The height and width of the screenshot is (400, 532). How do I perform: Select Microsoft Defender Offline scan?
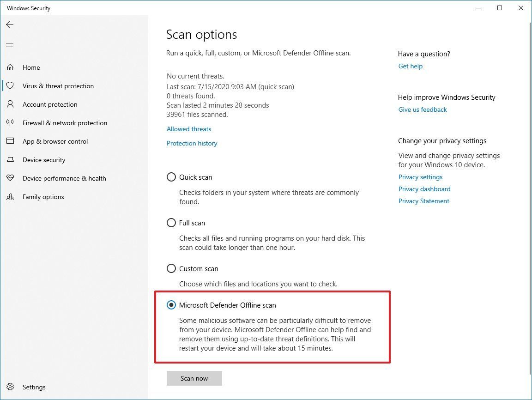171,305
